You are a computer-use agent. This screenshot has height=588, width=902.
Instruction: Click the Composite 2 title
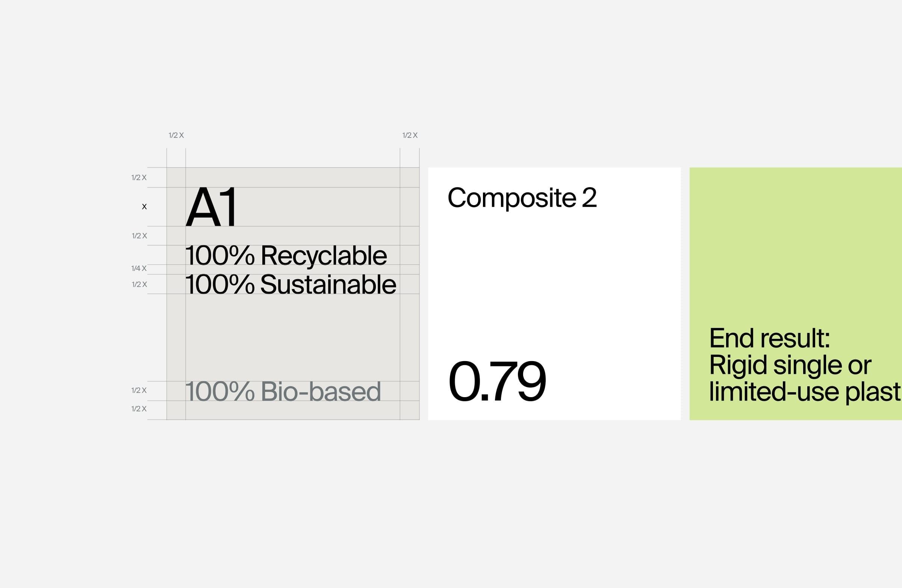(x=522, y=198)
